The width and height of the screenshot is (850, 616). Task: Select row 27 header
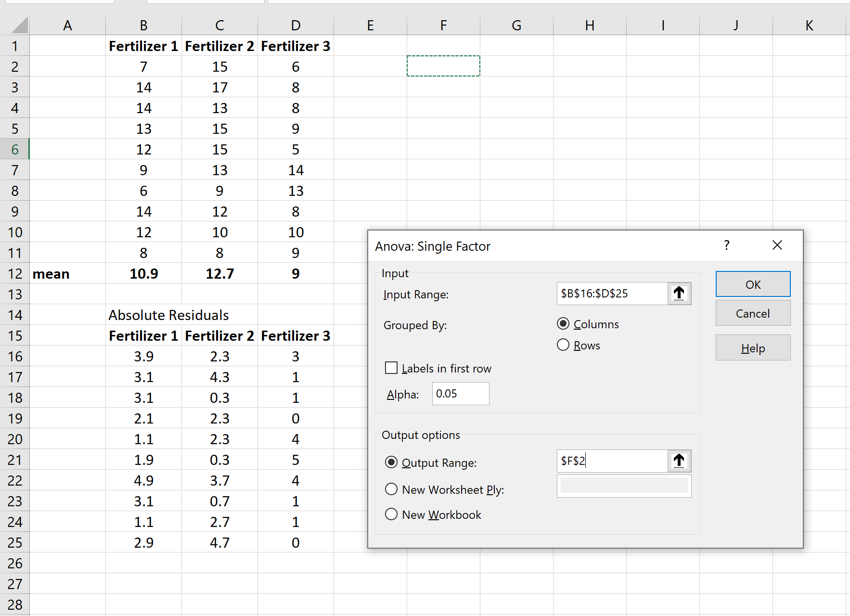[14, 584]
